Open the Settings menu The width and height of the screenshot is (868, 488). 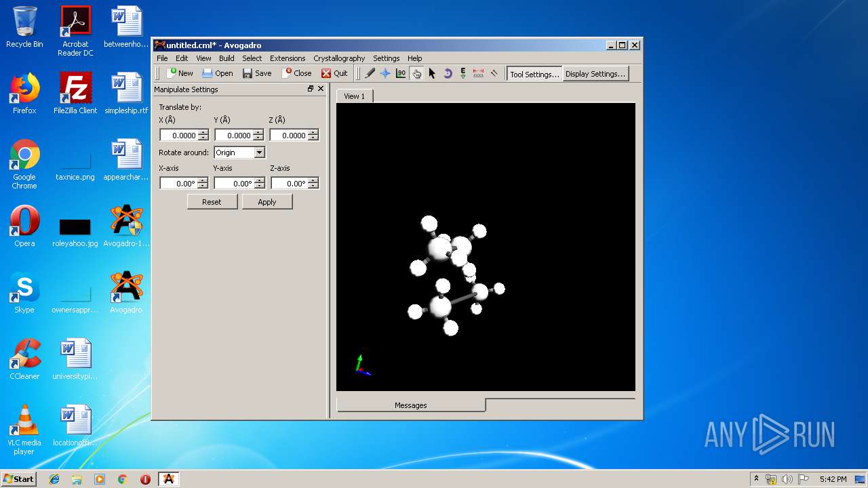click(387, 58)
